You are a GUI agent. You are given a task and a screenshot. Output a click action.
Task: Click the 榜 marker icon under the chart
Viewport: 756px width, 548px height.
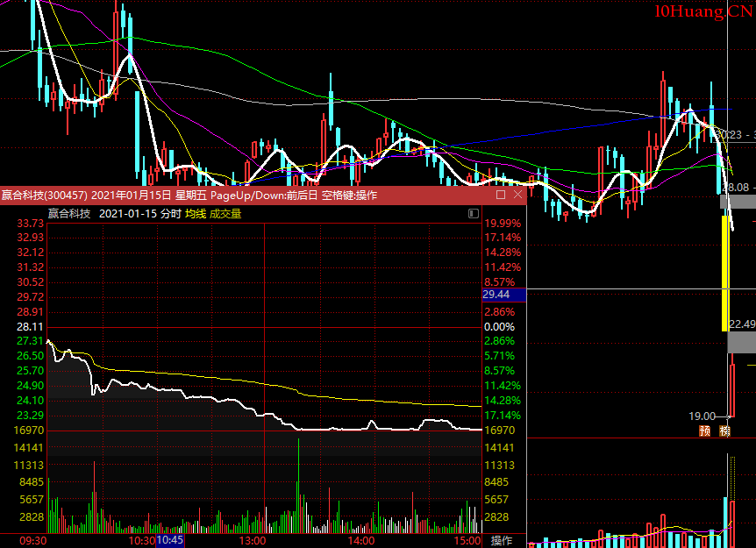[724, 431]
